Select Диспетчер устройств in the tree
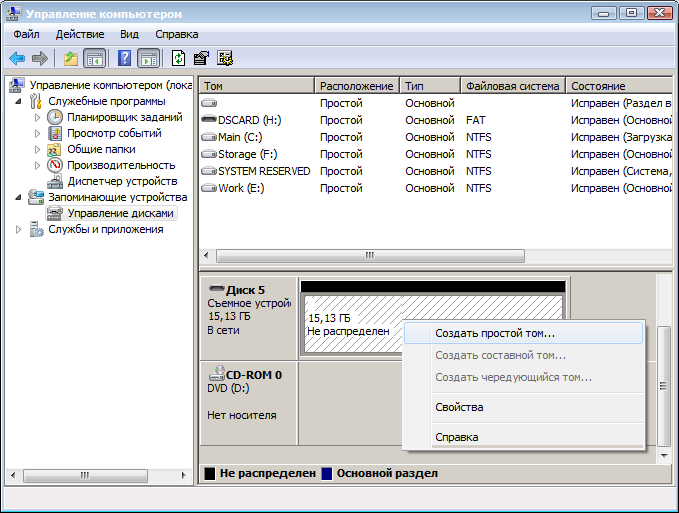 coord(121,181)
